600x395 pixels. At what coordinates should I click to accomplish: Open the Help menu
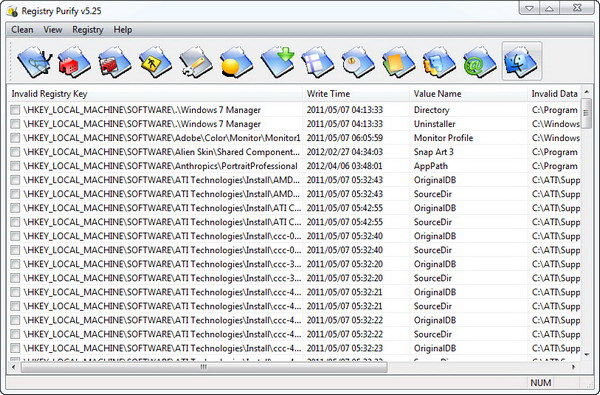click(x=123, y=29)
